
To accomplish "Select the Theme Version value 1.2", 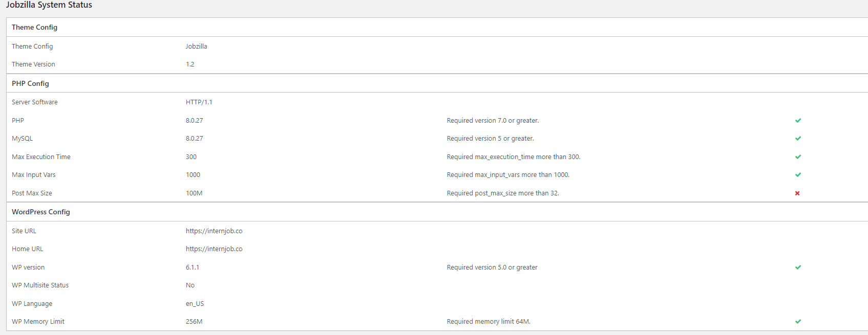I will pyautogui.click(x=190, y=64).
